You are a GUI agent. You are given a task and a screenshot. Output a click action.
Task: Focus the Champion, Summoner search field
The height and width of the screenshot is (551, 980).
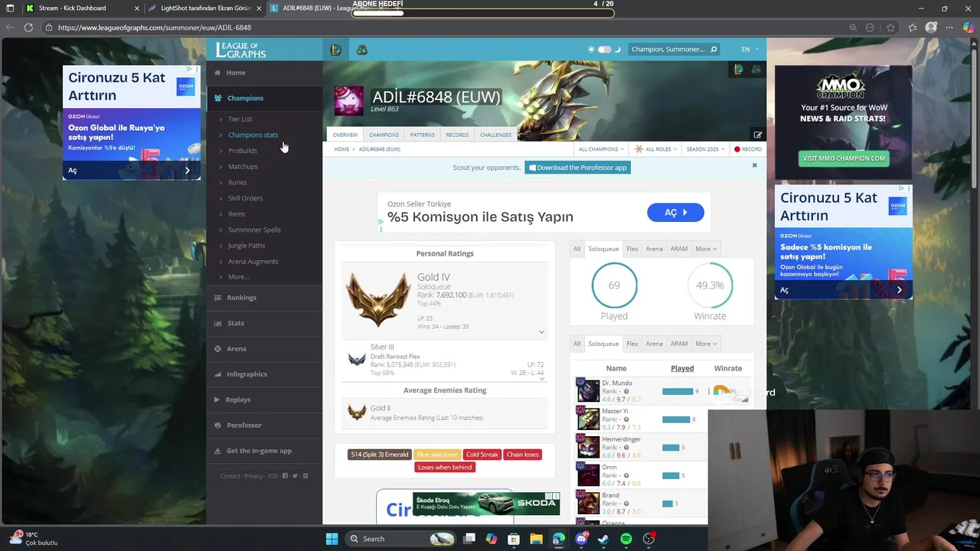pyautogui.click(x=668, y=49)
